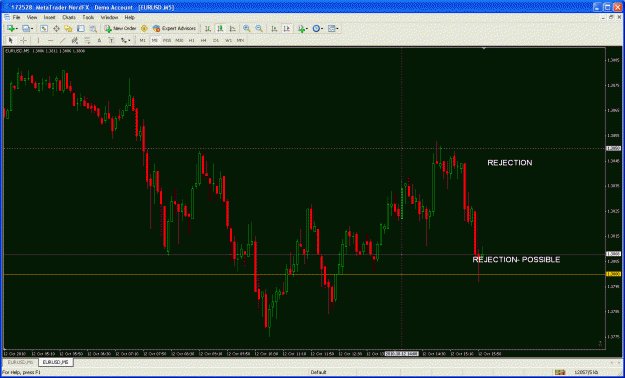This screenshot has height=378, width=625.
Task: Select the Horizontal Line drawing tool
Action: pos(50,40)
